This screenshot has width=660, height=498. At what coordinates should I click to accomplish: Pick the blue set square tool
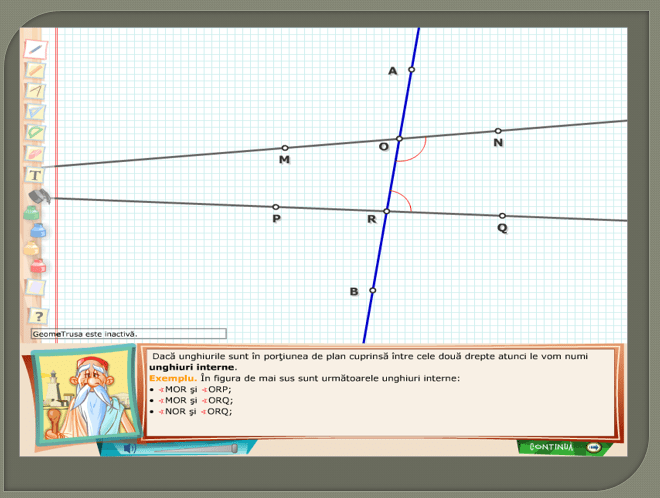coord(35,112)
